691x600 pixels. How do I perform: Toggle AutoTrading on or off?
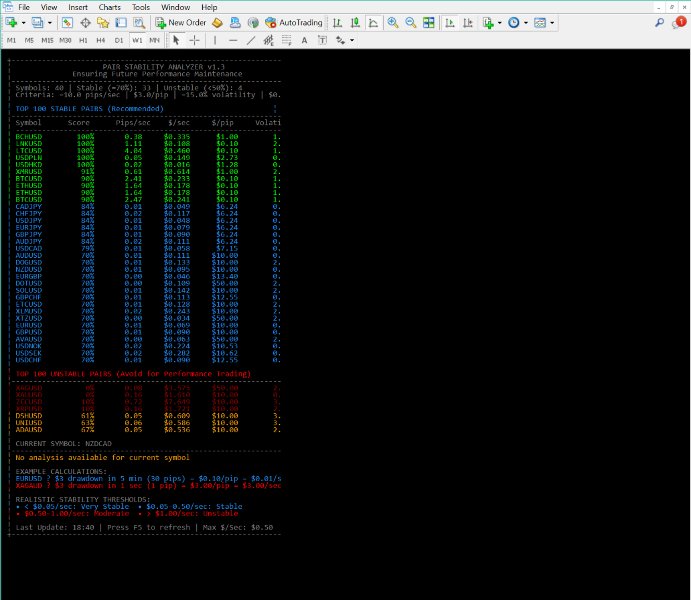[293, 22]
